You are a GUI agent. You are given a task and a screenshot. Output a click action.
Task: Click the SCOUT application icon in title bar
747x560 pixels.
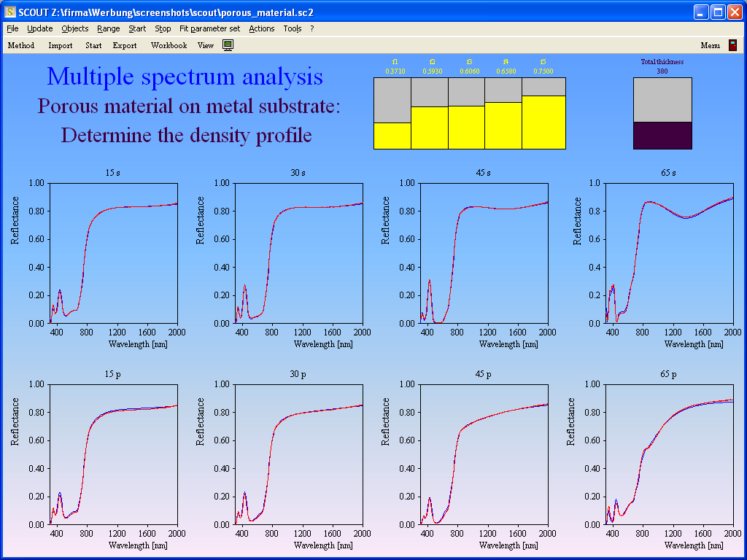pyautogui.click(x=10, y=12)
